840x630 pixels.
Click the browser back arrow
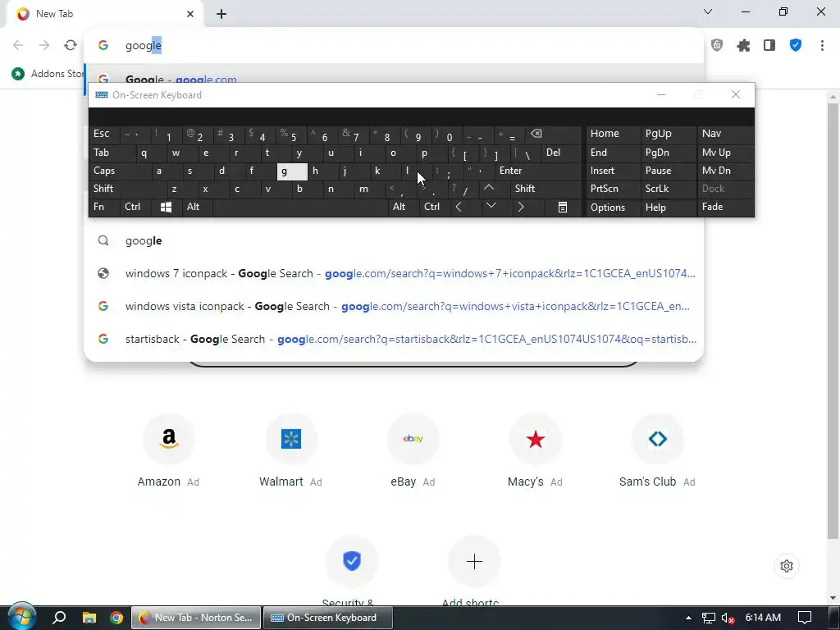pyautogui.click(x=18, y=46)
